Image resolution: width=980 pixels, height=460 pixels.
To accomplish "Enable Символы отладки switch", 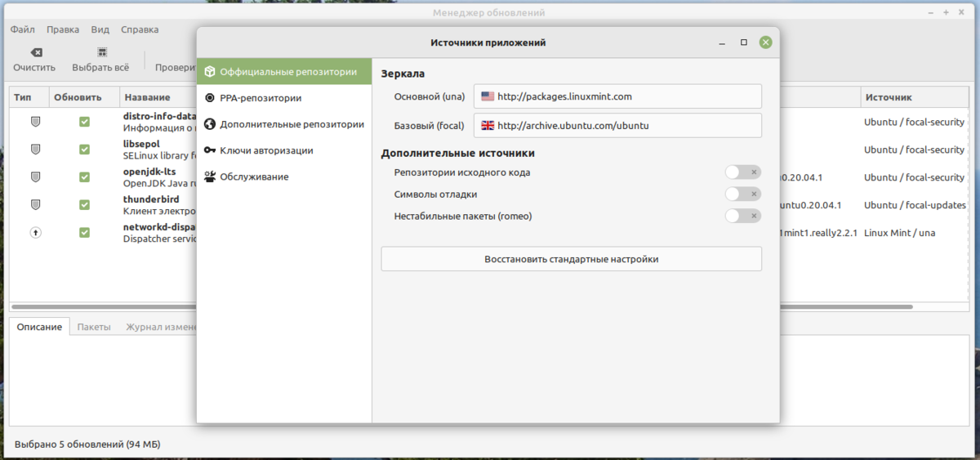I will click(x=743, y=194).
